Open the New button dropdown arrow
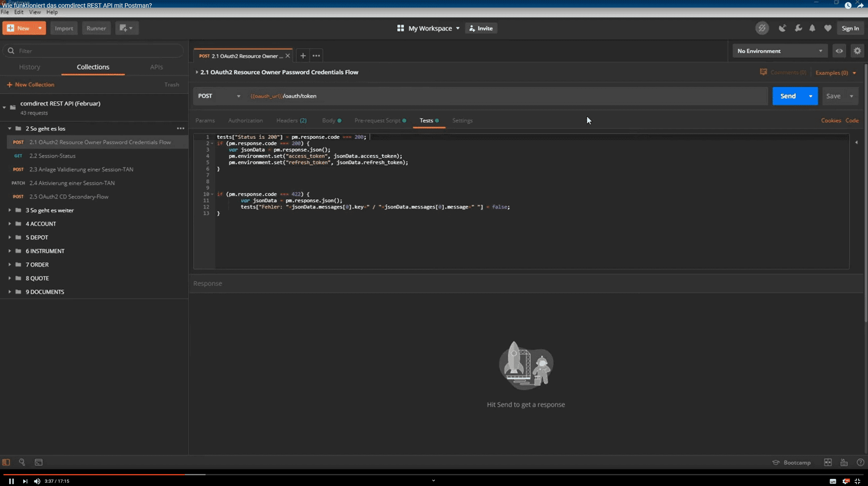 (40, 28)
